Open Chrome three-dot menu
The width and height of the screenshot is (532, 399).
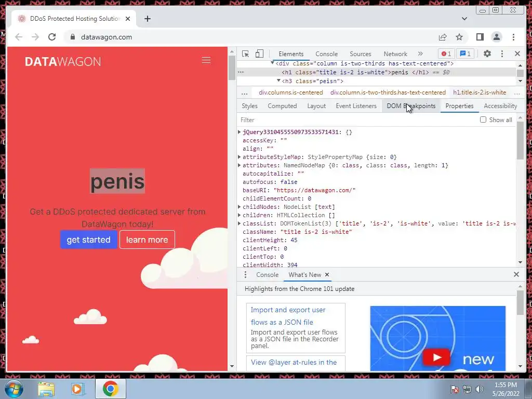tap(513, 37)
